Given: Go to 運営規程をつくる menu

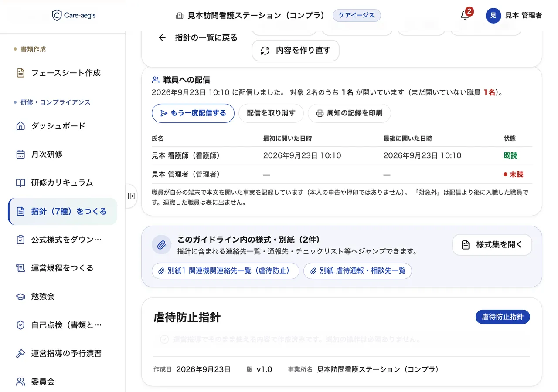Looking at the screenshot, I should [63, 268].
